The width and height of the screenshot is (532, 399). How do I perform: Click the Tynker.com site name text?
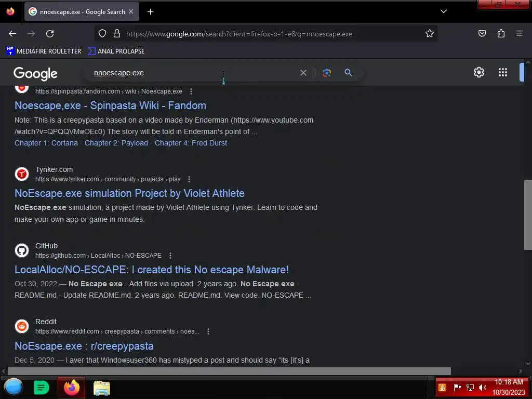[54, 169]
